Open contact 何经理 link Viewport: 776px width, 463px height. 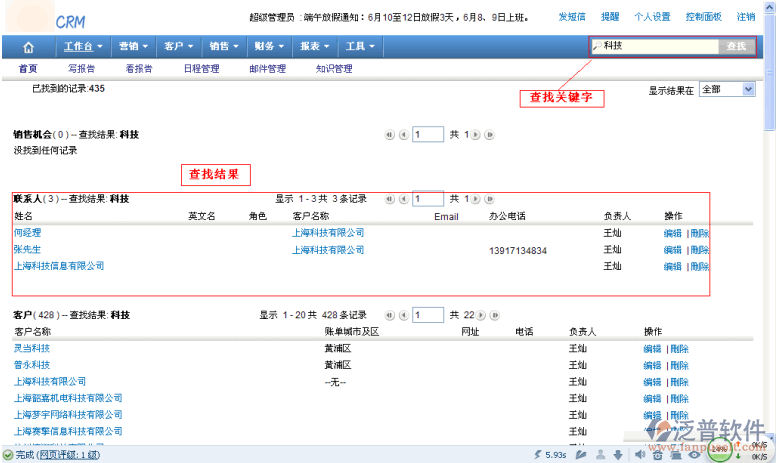pyautogui.click(x=27, y=233)
